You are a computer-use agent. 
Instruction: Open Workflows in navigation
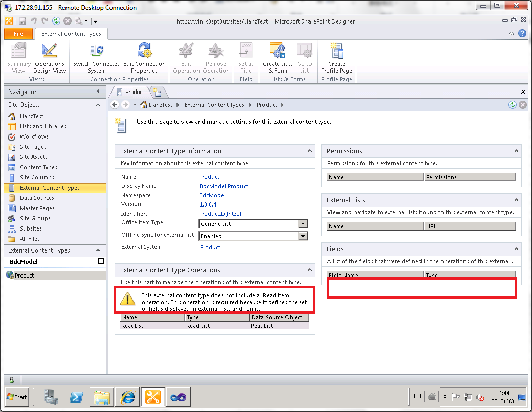tap(34, 136)
